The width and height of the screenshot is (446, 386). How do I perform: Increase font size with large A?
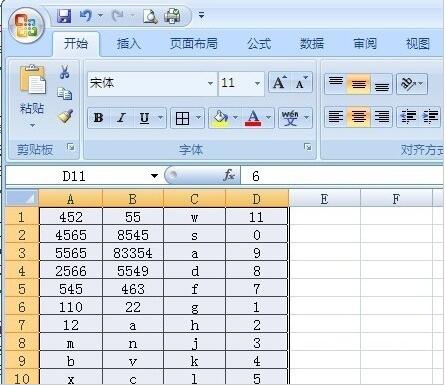(x=279, y=83)
